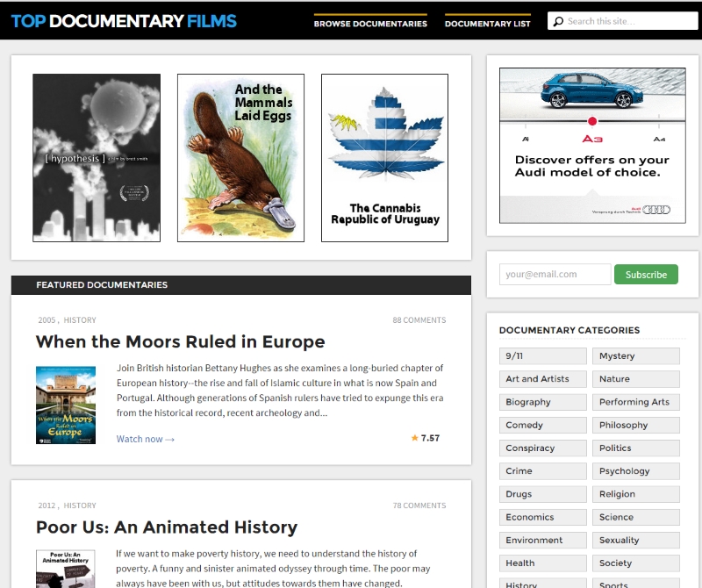
Task: Click the History tag beside 2005
Action: click(x=80, y=320)
